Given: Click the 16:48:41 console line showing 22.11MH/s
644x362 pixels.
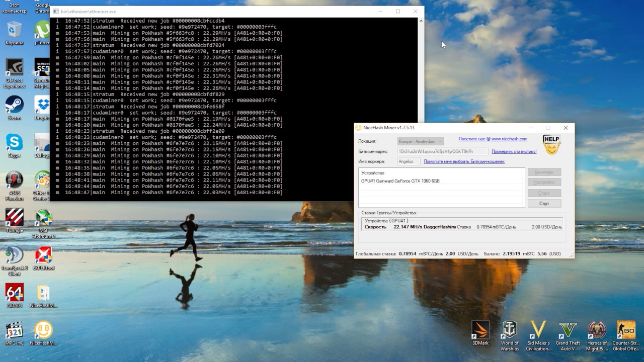Looking at the screenshot, I should (x=169, y=180).
